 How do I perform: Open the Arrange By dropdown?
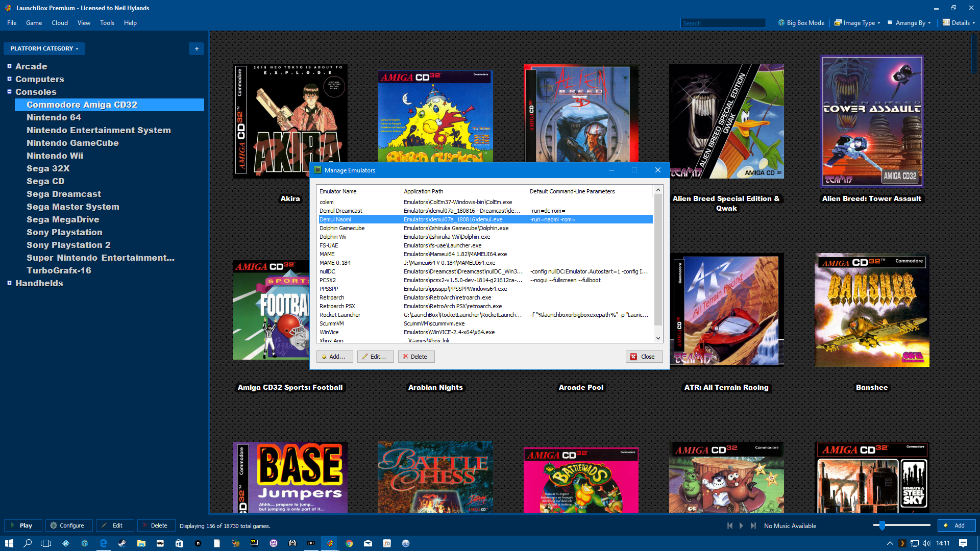909,23
